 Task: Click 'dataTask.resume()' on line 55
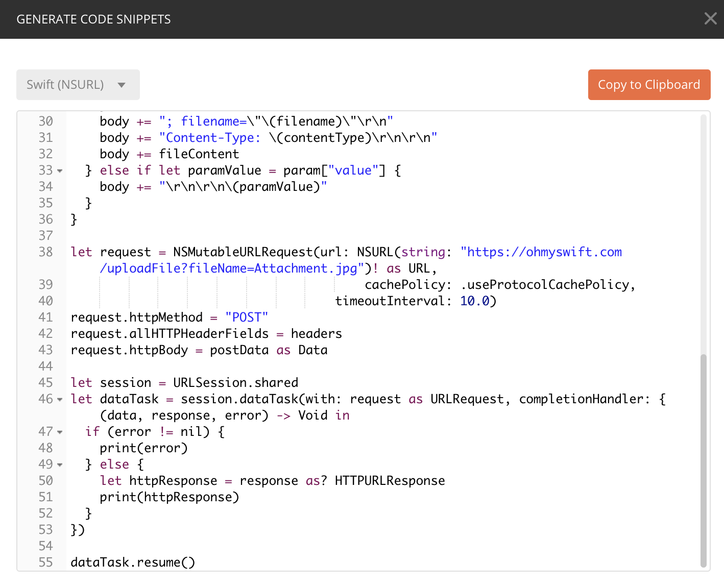(x=133, y=562)
